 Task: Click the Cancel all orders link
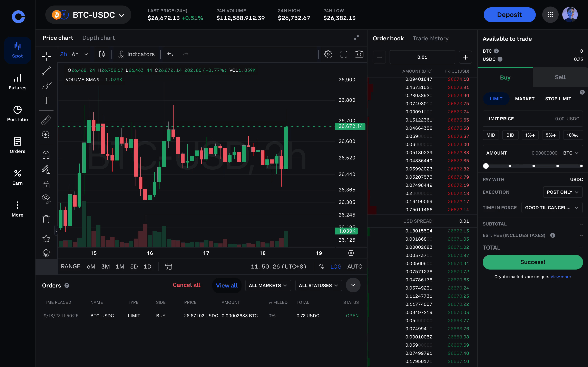click(186, 285)
